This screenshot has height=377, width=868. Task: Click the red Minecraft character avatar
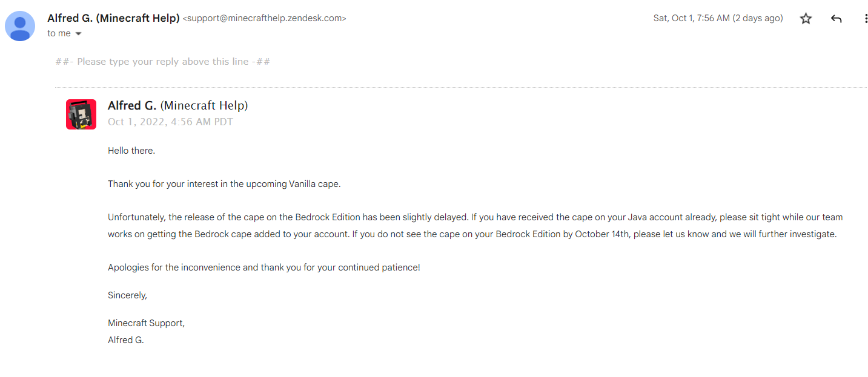(x=81, y=114)
